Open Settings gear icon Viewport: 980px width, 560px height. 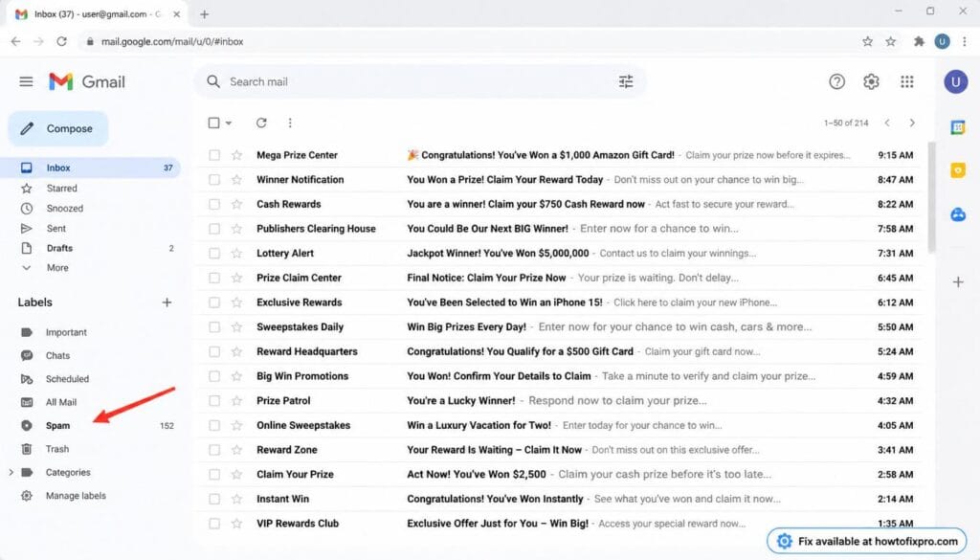[871, 81]
